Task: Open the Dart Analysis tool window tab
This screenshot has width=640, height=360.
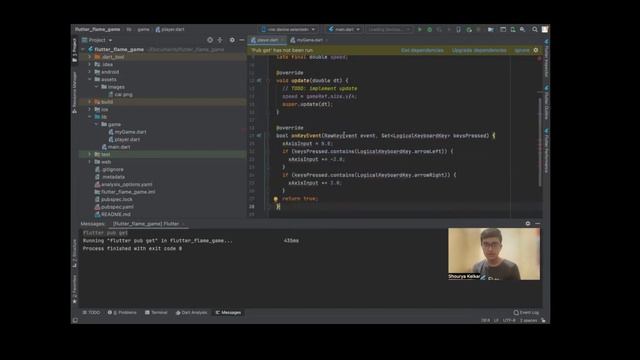Action: (191, 313)
